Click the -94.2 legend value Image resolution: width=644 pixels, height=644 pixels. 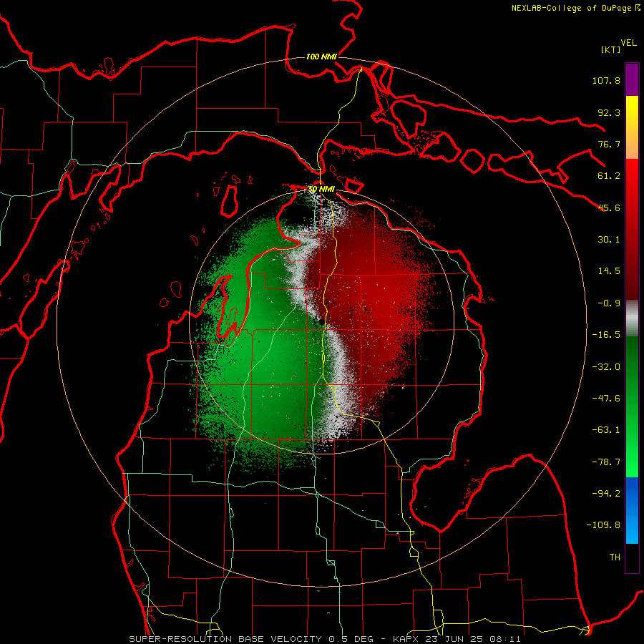coord(606,494)
